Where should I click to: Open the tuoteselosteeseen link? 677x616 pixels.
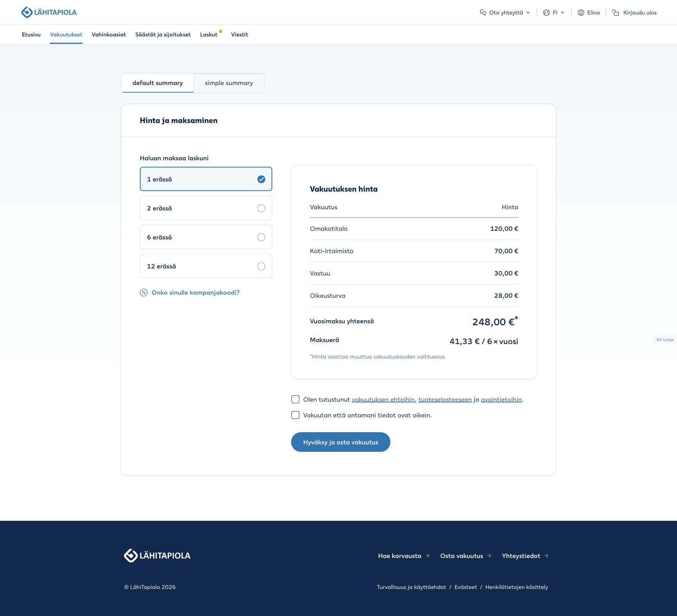(445, 399)
